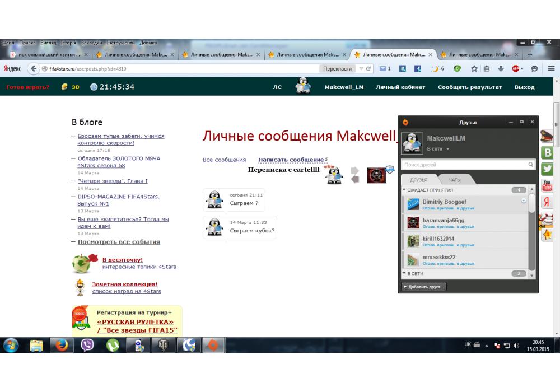Click the military cap sidebar icon
The width and height of the screenshot is (560, 392).
547,136
